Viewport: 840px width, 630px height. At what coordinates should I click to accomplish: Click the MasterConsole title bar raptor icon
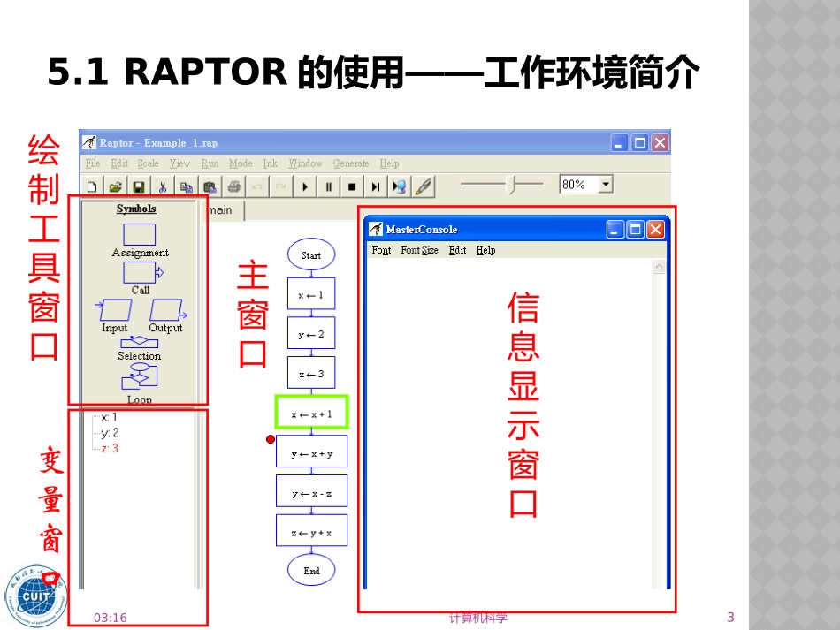coord(376,229)
